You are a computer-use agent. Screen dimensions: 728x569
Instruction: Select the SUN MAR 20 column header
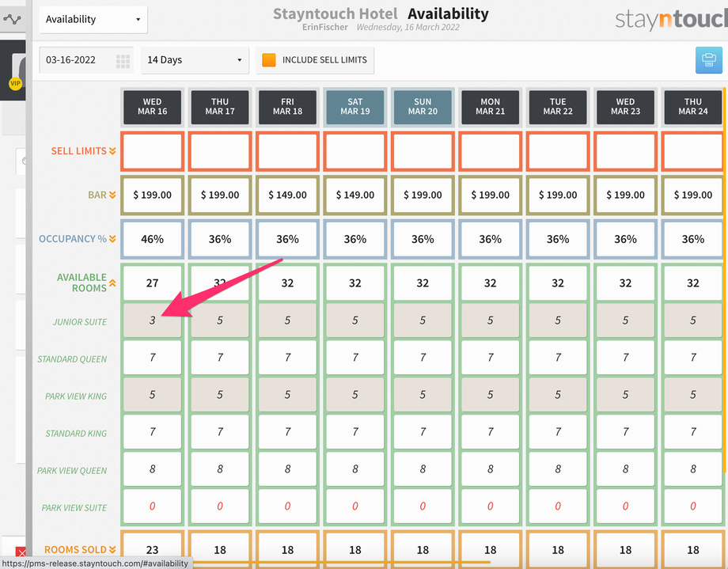423,107
